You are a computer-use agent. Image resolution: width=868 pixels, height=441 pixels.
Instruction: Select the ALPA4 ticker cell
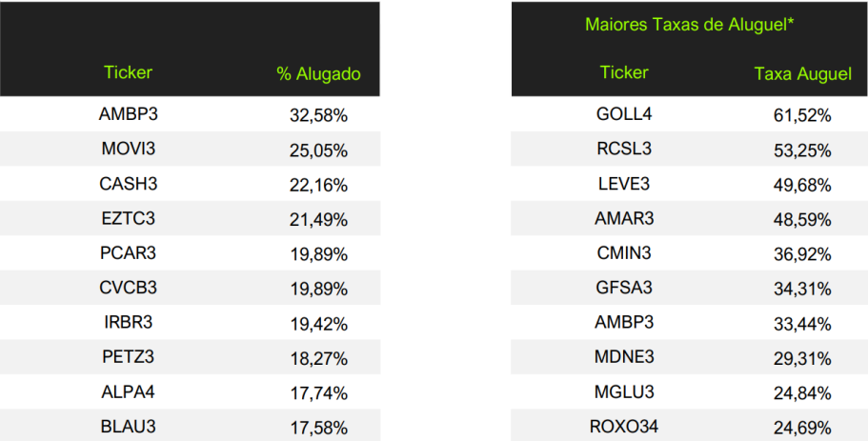128,392
